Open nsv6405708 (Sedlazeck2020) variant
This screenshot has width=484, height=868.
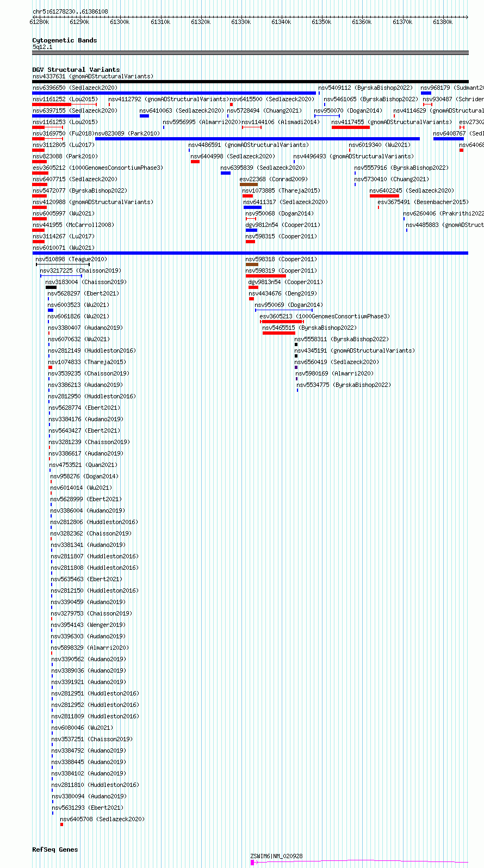(x=102, y=819)
